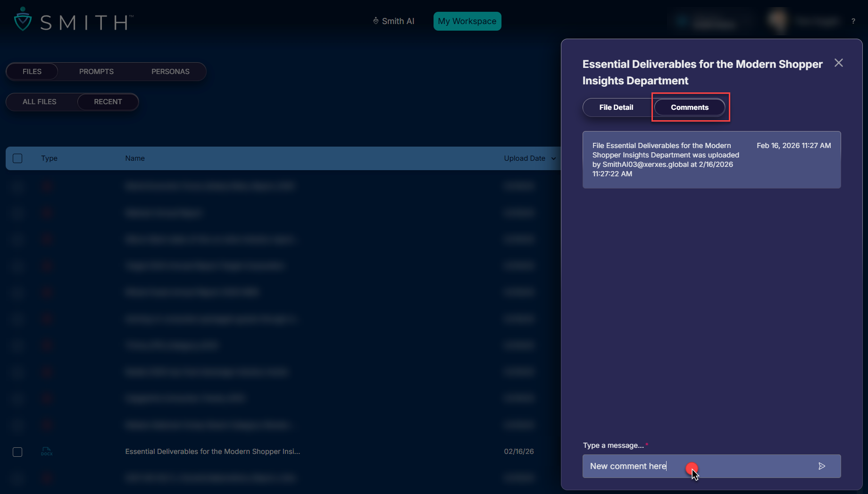Switch to the PERSONAS tab
Image resolution: width=868 pixels, height=494 pixels.
pyautogui.click(x=170, y=72)
